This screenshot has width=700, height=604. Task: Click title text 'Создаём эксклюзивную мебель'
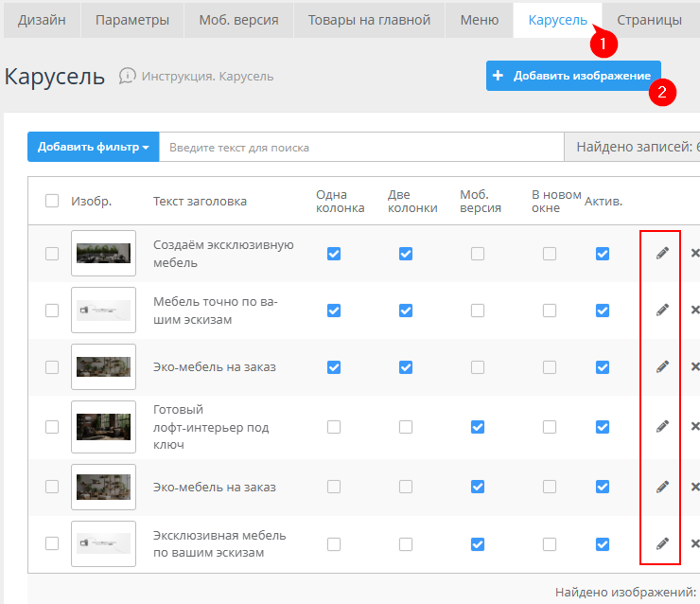223,254
